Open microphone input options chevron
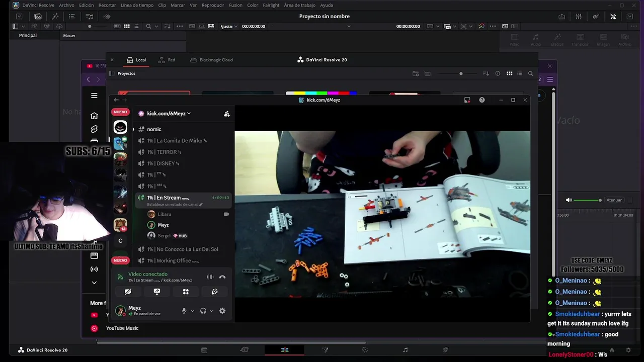 click(x=192, y=311)
